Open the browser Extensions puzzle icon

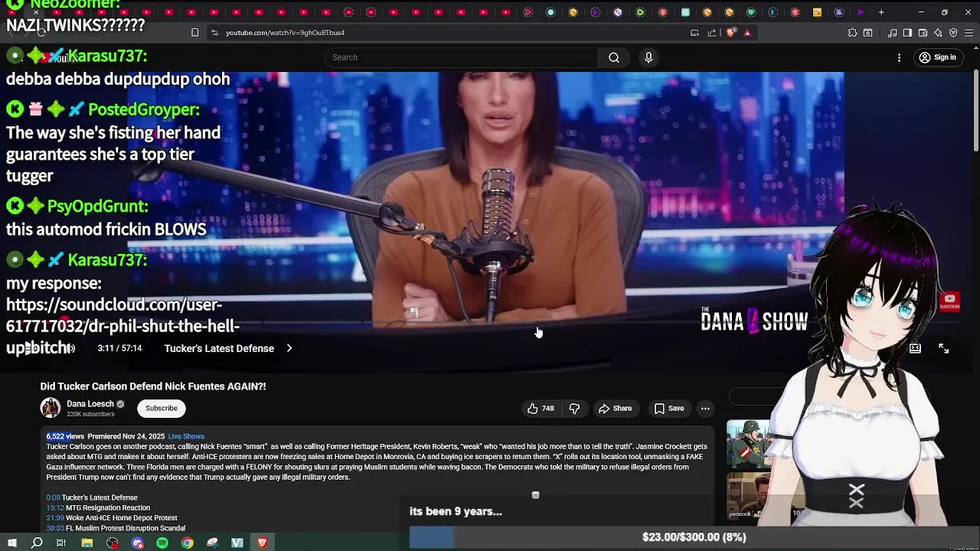(x=852, y=33)
